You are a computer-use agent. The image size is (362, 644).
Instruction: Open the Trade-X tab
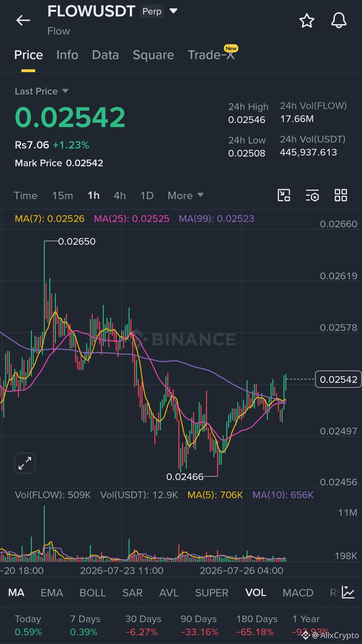click(x=211, y=55)
